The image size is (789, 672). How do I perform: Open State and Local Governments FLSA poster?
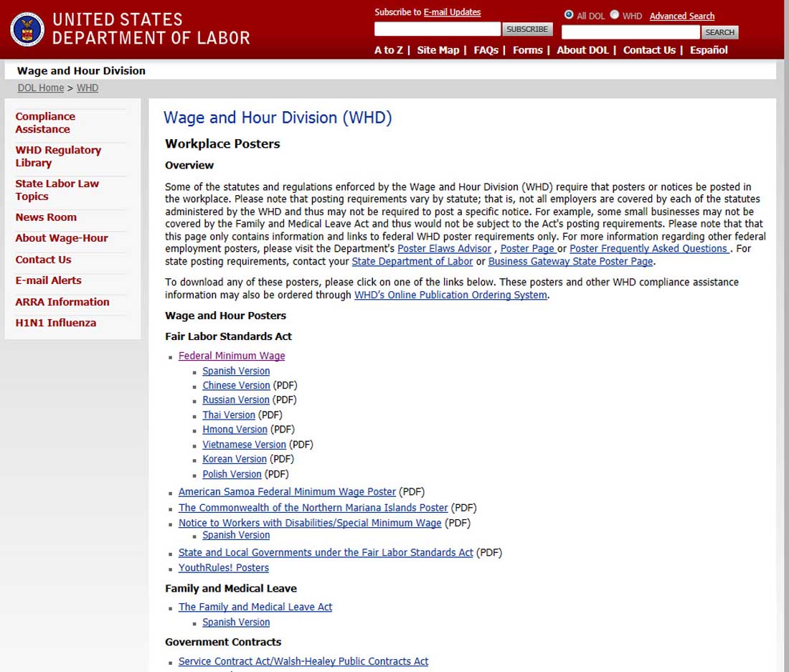tap(326, 553)
